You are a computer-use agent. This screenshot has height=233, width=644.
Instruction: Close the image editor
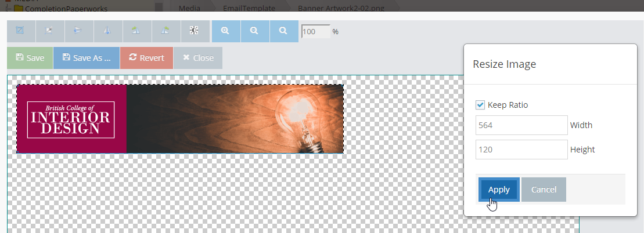tap(198, 58)
